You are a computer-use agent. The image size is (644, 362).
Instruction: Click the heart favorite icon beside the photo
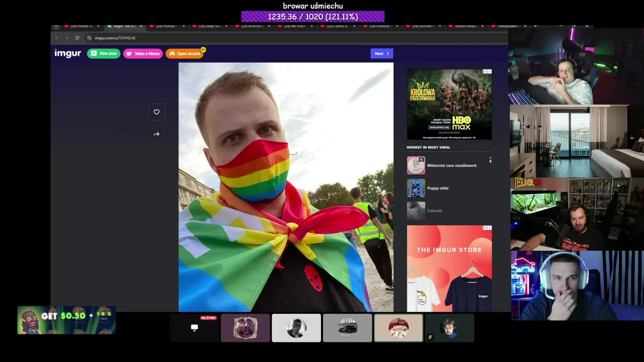pyautogui.click(x=156, y=112)
